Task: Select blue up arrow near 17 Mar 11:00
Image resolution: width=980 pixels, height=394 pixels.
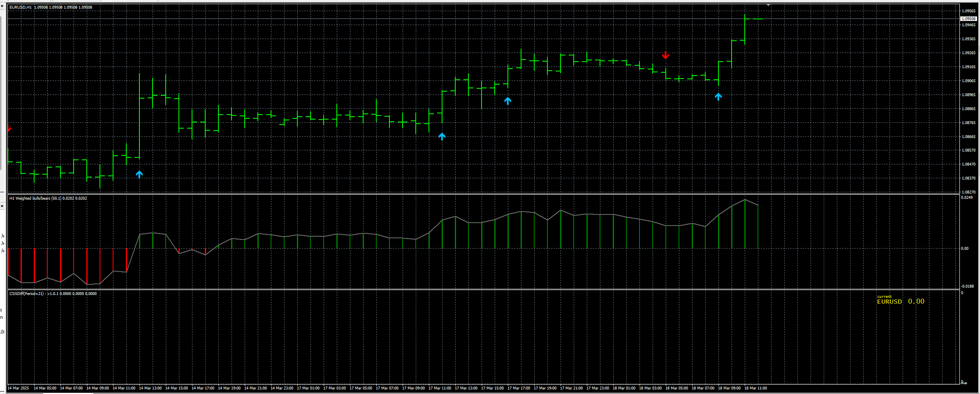Action: [x=442, y=137]
